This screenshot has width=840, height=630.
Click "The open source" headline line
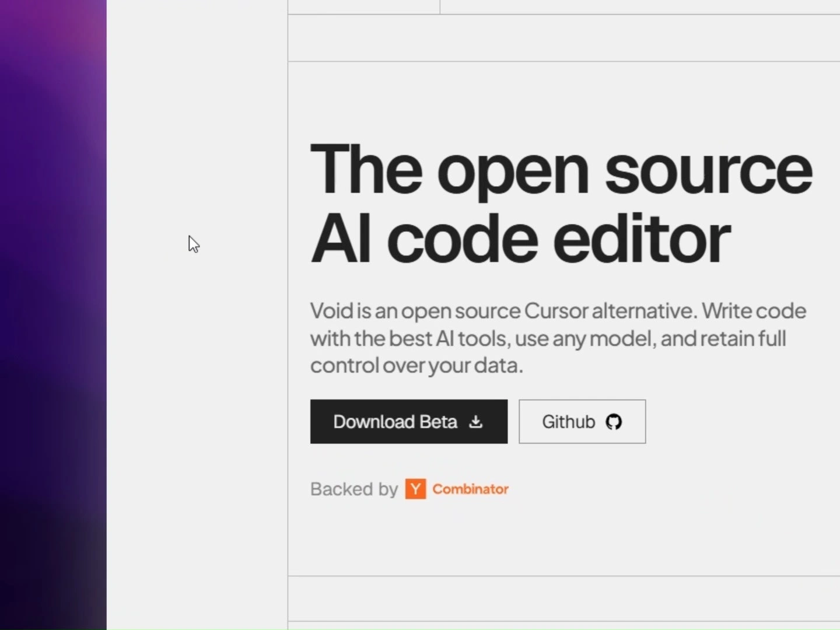point(560,170)
